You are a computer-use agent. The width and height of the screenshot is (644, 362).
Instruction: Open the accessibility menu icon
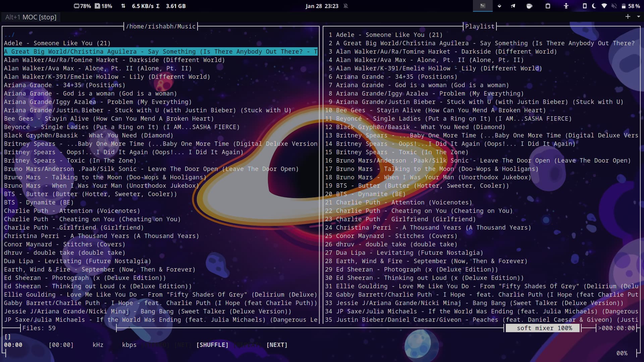(566, 6)
